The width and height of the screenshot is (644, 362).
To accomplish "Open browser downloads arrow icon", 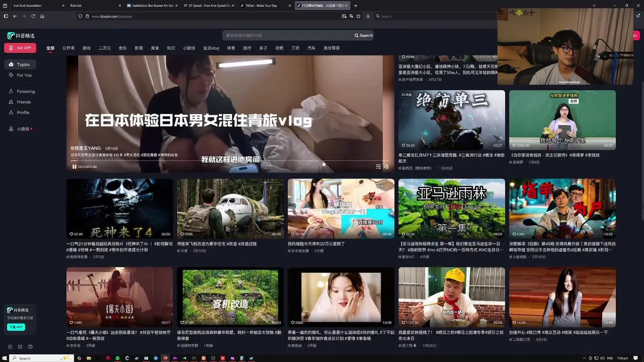I will tap(368, 16).
